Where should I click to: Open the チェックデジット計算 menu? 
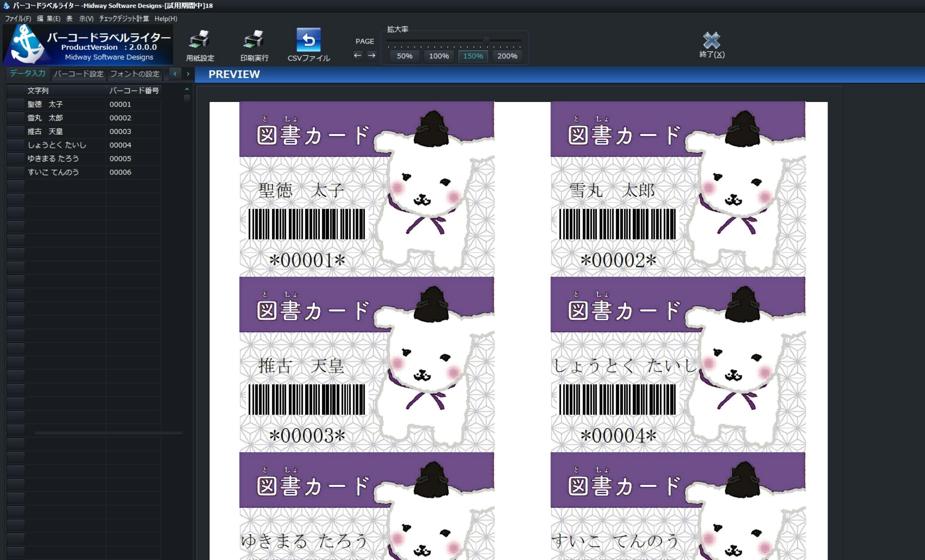[124, 18]
